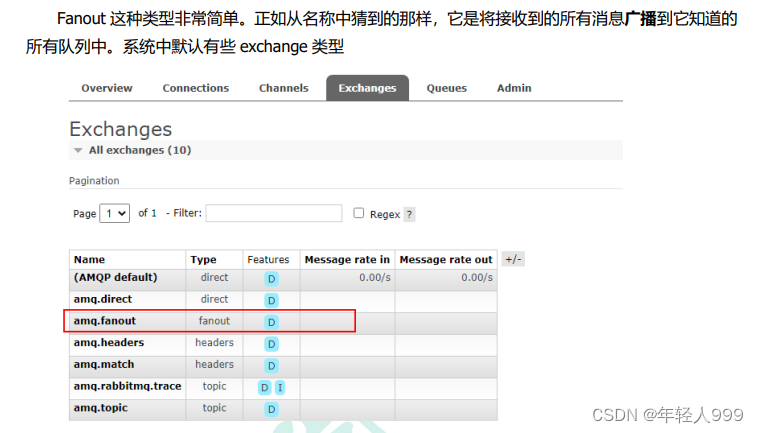Go to the Channels tab
758x433 pixels.
click(283, 88)
